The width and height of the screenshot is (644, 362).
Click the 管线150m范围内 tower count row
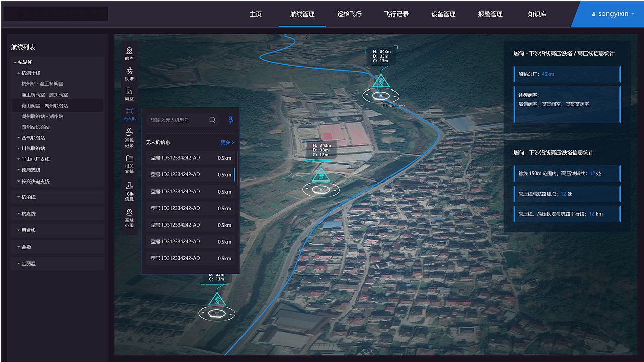point(567,173)
